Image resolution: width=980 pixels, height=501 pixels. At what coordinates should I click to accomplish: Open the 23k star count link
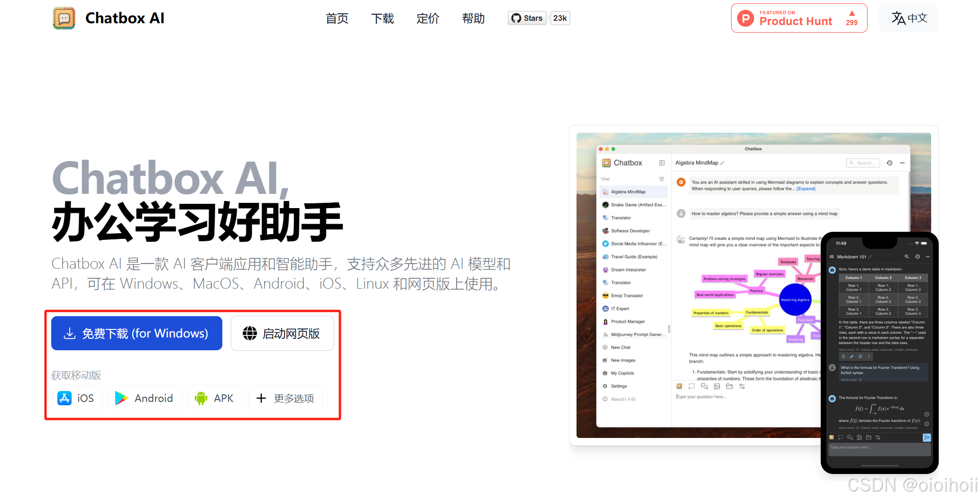point(560,18)
